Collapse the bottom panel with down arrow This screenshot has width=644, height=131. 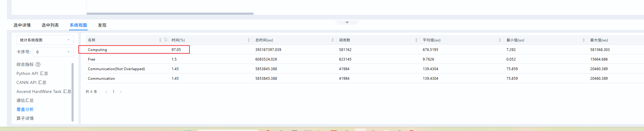click(347, 22)
